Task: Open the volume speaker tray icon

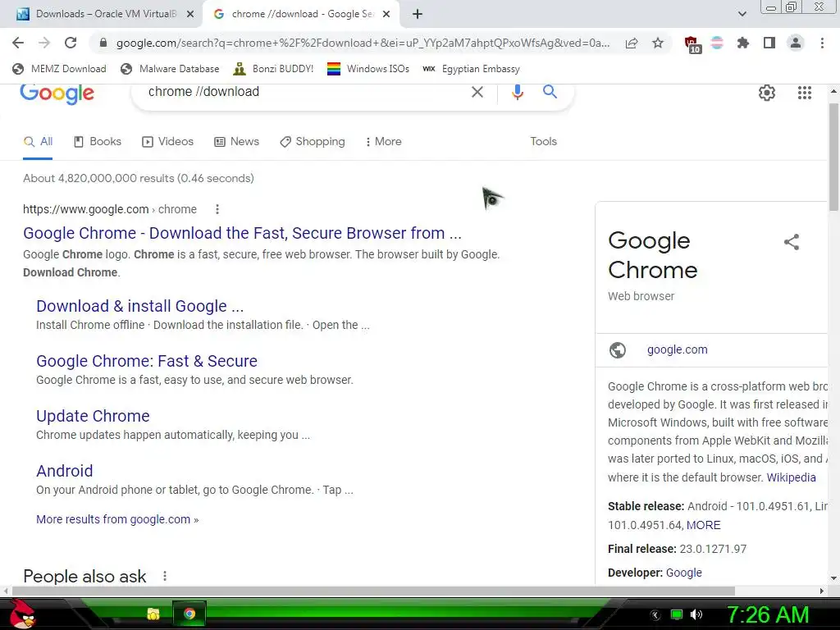Action: tap(696, 614)
